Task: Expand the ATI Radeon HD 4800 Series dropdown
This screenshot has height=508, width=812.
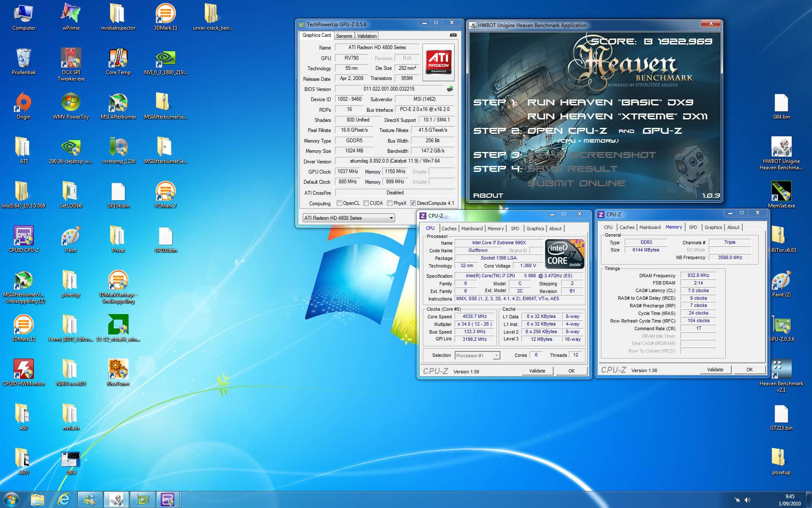Action: coord(348,218)
